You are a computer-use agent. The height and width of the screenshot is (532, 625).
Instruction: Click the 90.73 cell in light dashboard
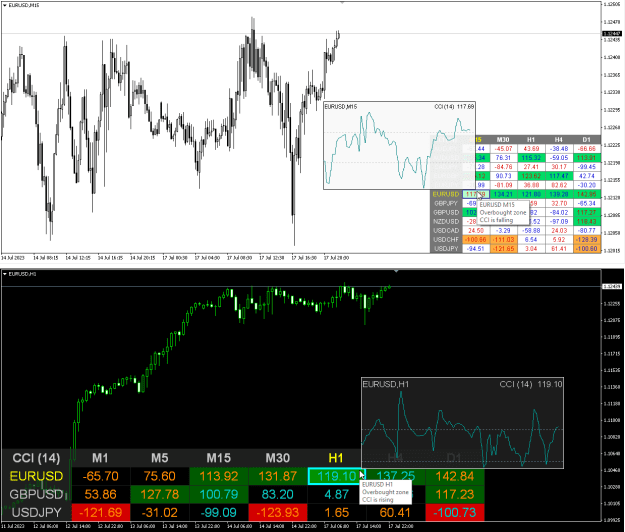coord(503,176)
